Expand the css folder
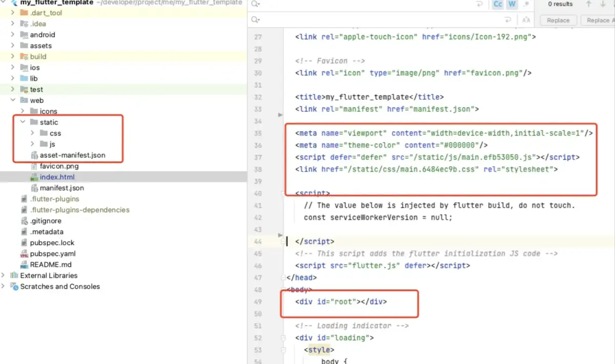This screenshot has height=364, width=615. [32, 133]
